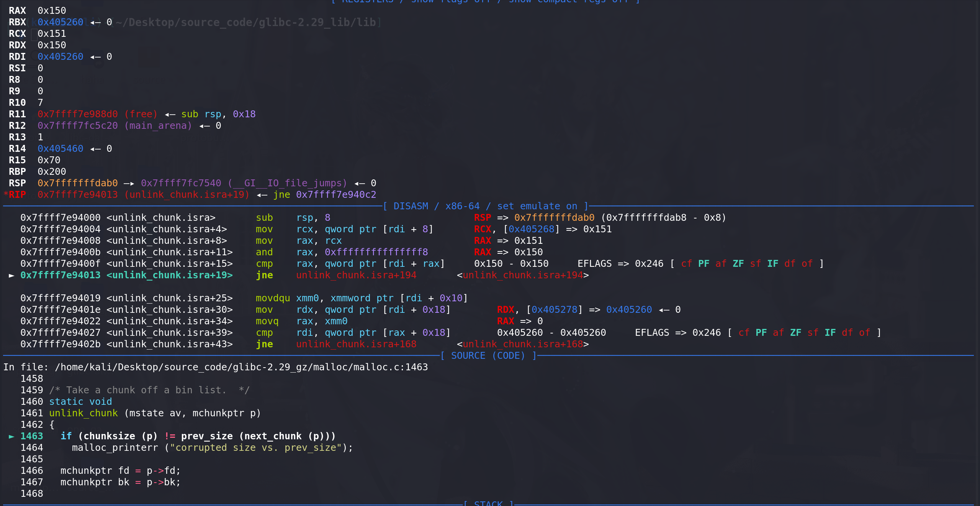The width and height of the screenshot is (980, 506).
Task: Click the RCX value 0x151
Action: click(x=52, y=34)
